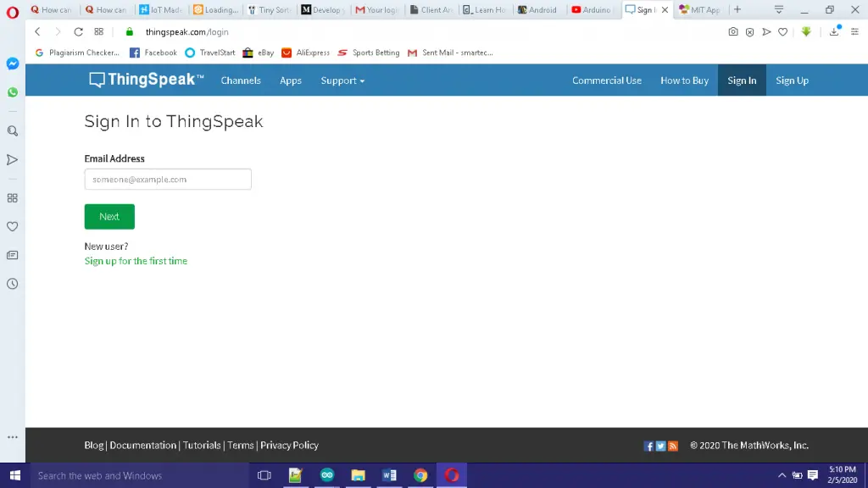Open eBay bookmark in bookmarks bar
868x488 pixels.
[x=259, y=53]
